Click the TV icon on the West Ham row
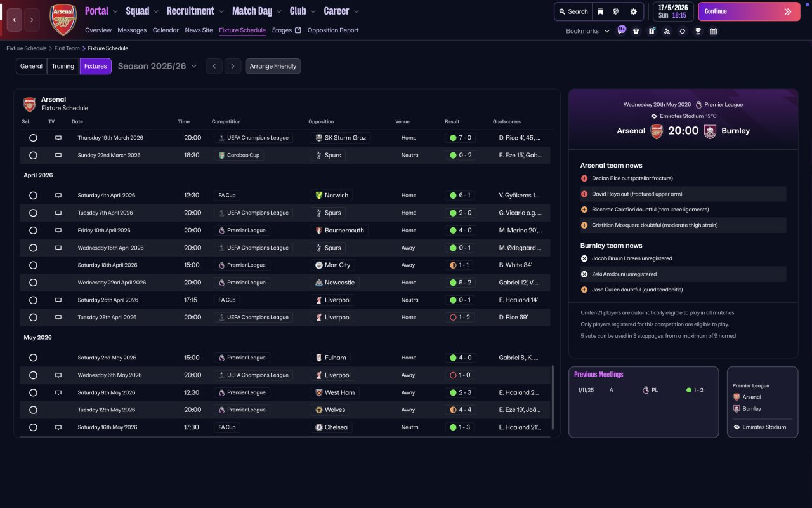 58,392
